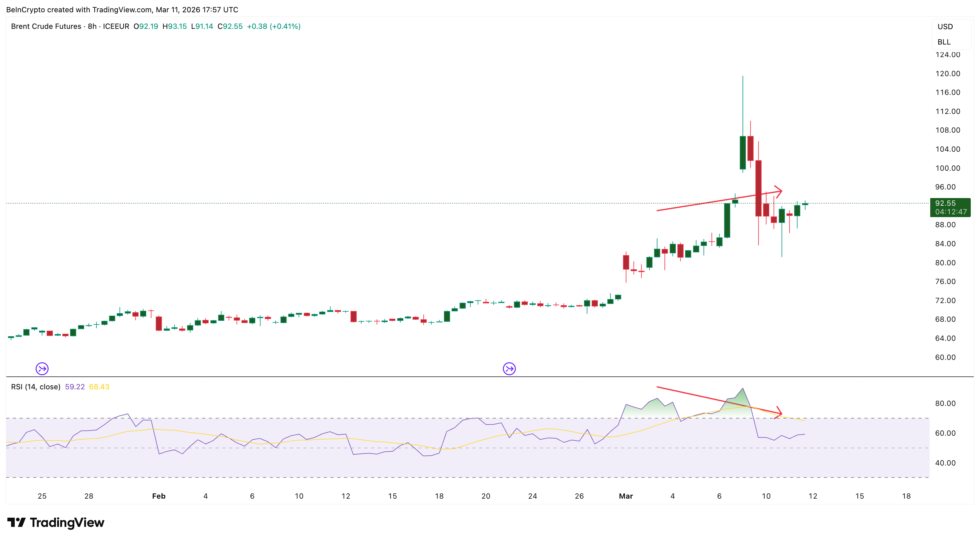Click the Feb label on time axis

pyautogui.click(x=159, y=496)
